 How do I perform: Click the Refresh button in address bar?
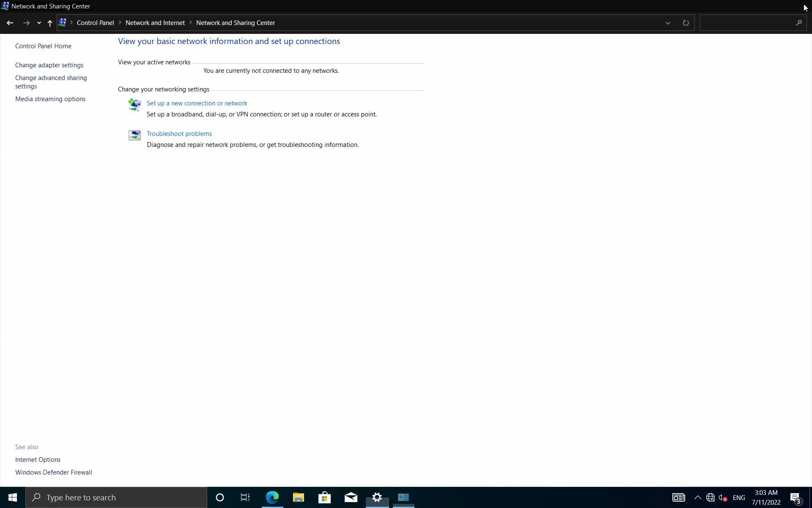[x=686, y=23]
